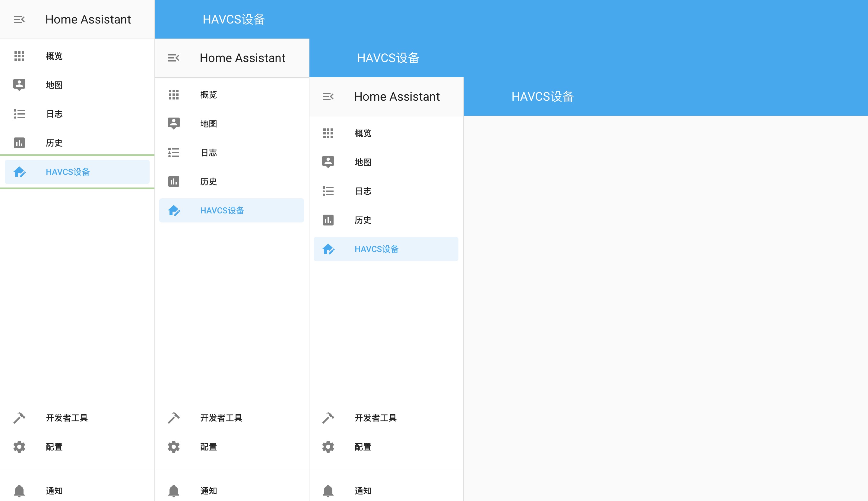The width and height of the screenshot is (868, 501).
Task: Open 开发者工具 hammer icon in middle sidebar
Action: pyautogui.click(x=173, y=418)
